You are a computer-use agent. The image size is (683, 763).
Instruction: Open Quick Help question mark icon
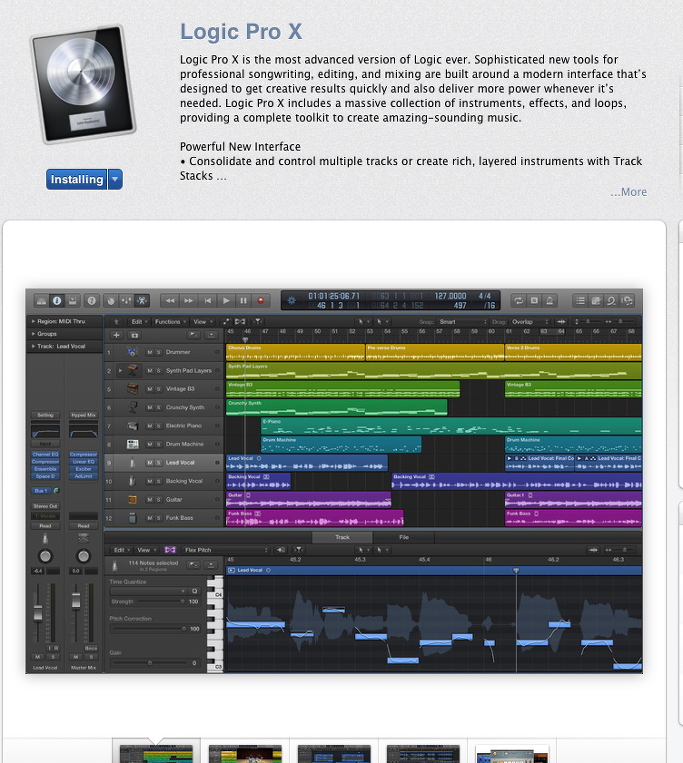point(91,301)
